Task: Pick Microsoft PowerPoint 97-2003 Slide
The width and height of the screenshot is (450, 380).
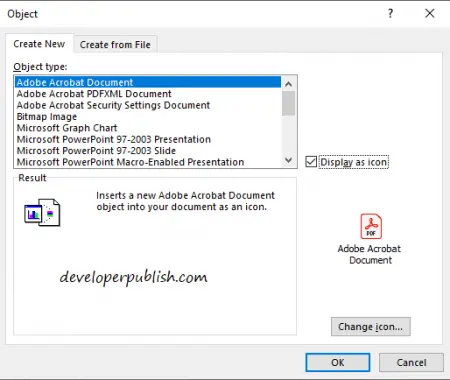Action: pyautogui.click(x=148, y=150)
